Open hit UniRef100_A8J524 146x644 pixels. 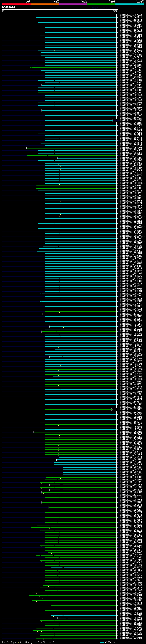(x=131, y=15)
